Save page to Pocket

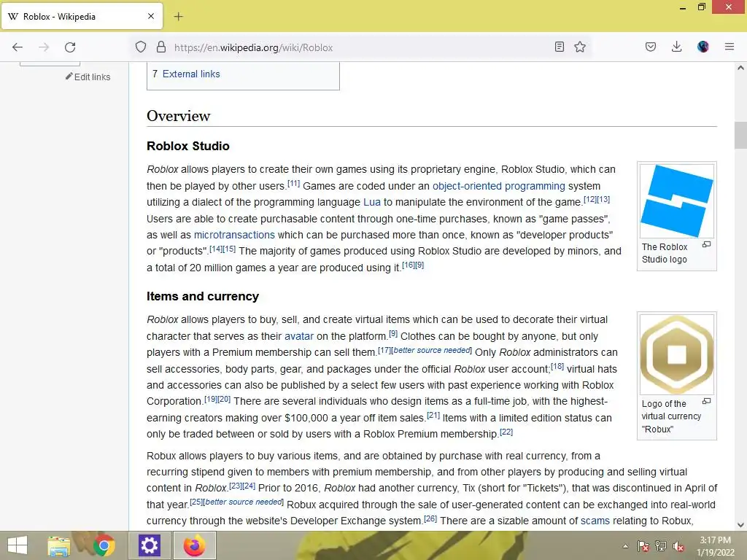tap(650, 47)
